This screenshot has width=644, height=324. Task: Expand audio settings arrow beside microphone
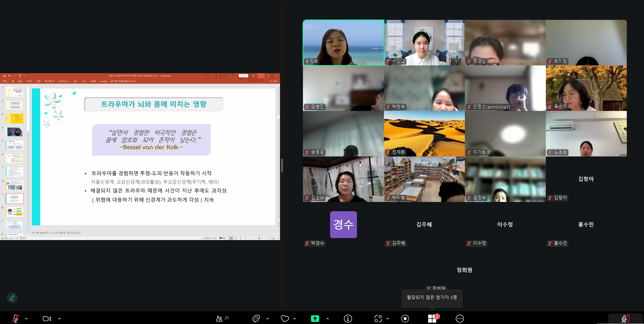[26, 318]
